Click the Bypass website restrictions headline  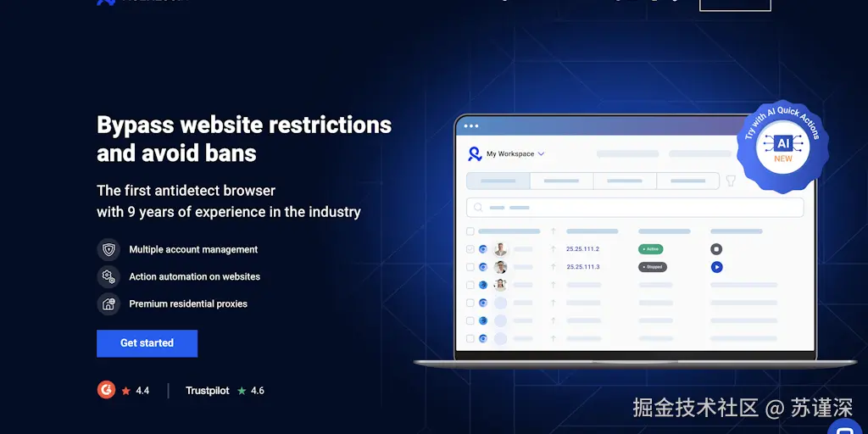pos(244,139)
